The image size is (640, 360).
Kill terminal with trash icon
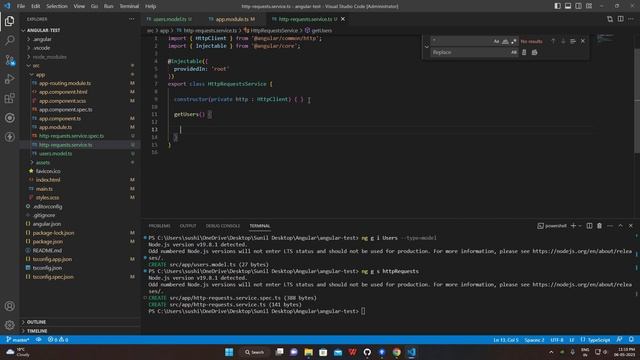[599, 226]
